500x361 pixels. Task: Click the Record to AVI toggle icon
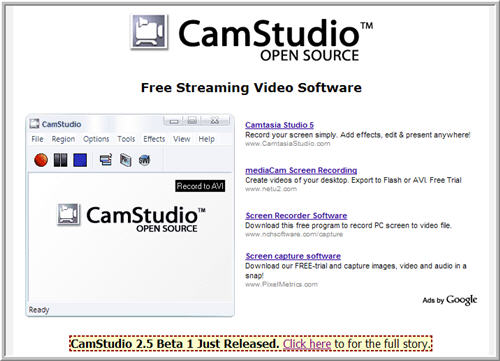pos(126,160)
